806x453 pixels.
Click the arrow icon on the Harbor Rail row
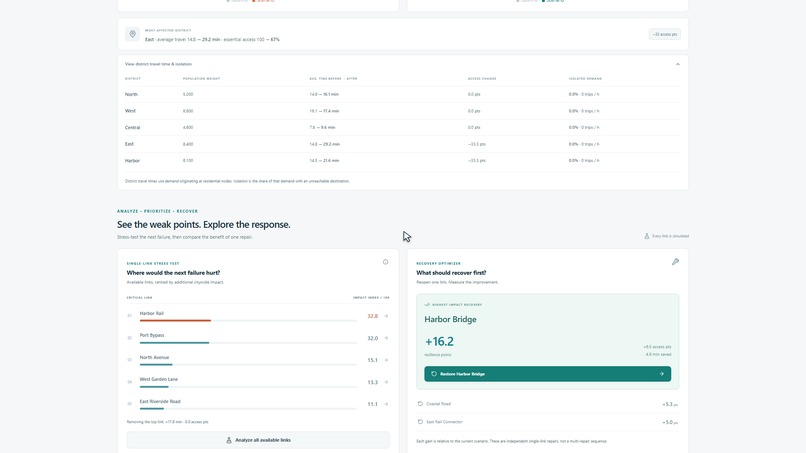coord(386,316)
